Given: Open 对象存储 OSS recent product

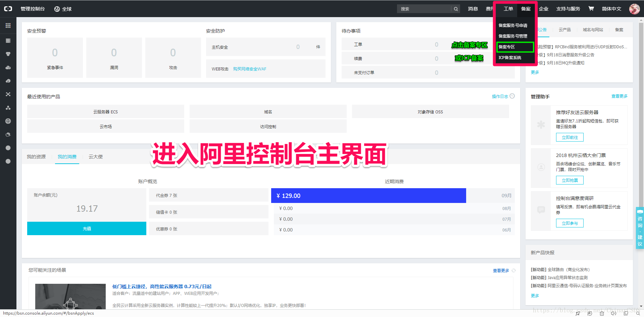Looking at the screenshot, I should (x=430, y=112).
